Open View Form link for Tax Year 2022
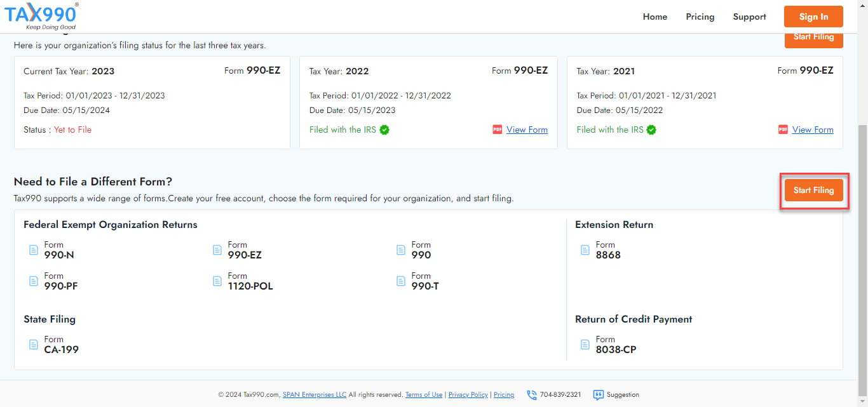Image resolution: width=868 pixels, height=407 pixels. [527, 130]
